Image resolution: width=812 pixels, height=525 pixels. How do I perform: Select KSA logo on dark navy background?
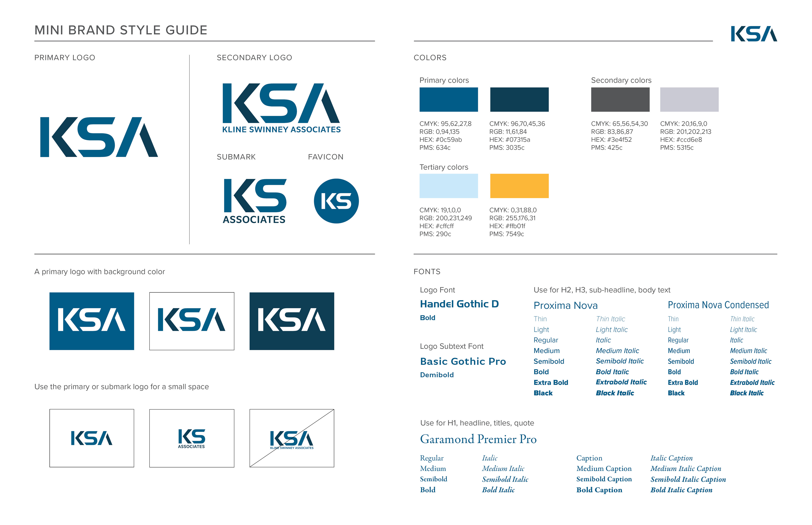[291, 321]
